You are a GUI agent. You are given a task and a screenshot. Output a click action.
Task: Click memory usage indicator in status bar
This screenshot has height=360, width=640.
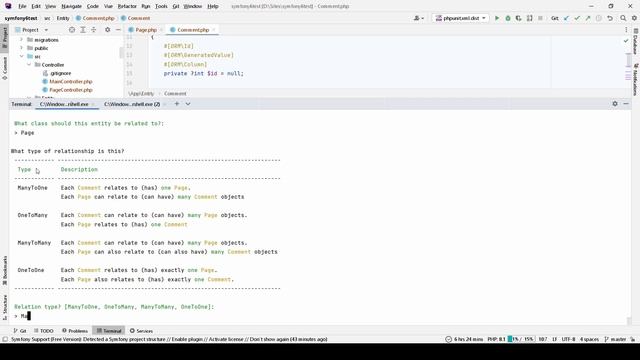(x=521, y=339)
